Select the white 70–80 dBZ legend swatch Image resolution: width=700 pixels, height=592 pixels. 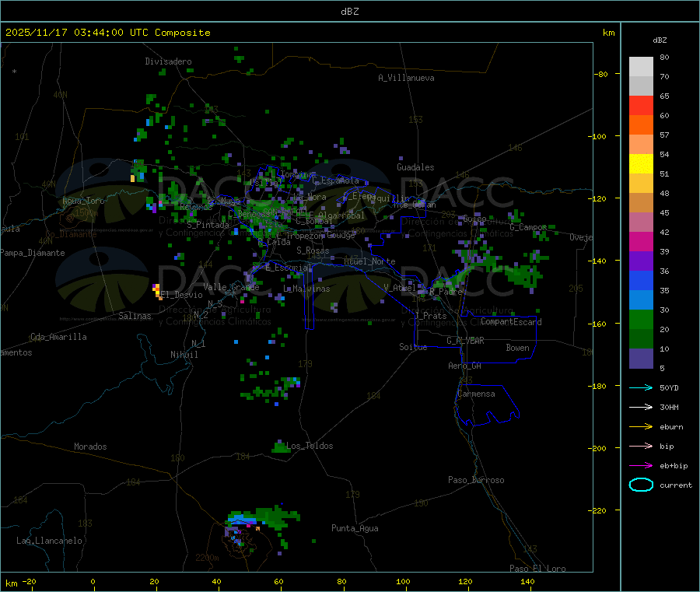click(x=641, y=67)
